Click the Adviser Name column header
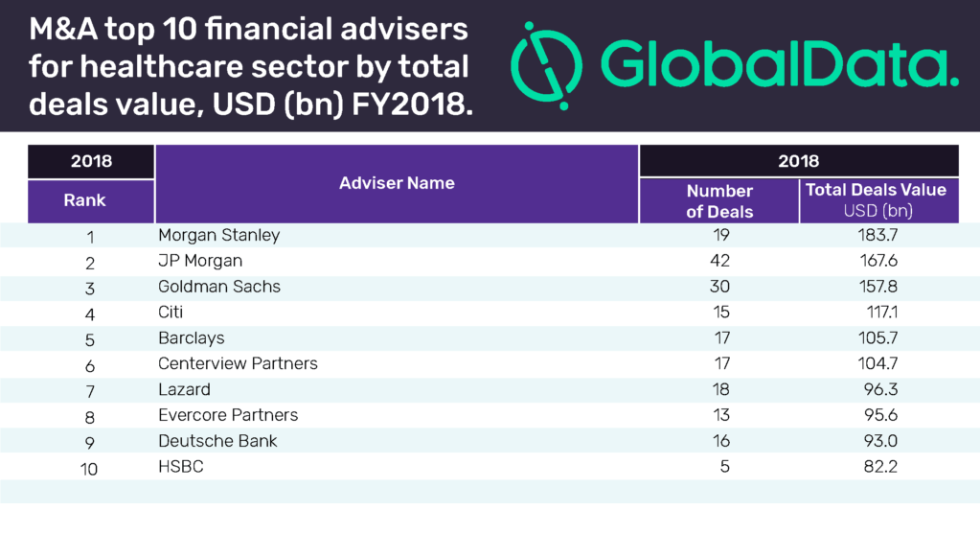980x557 pixels. click(397, 183)
